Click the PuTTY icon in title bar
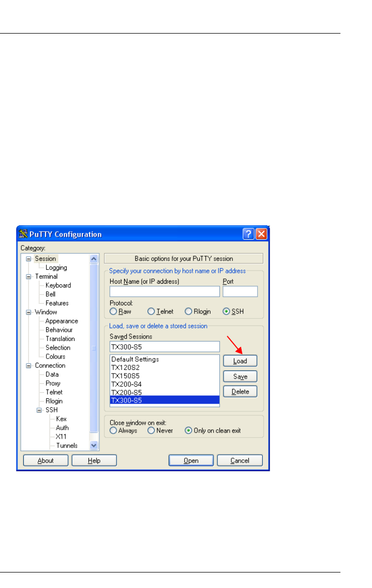This screenshot has width=372, height=588. tap(23, 234)
